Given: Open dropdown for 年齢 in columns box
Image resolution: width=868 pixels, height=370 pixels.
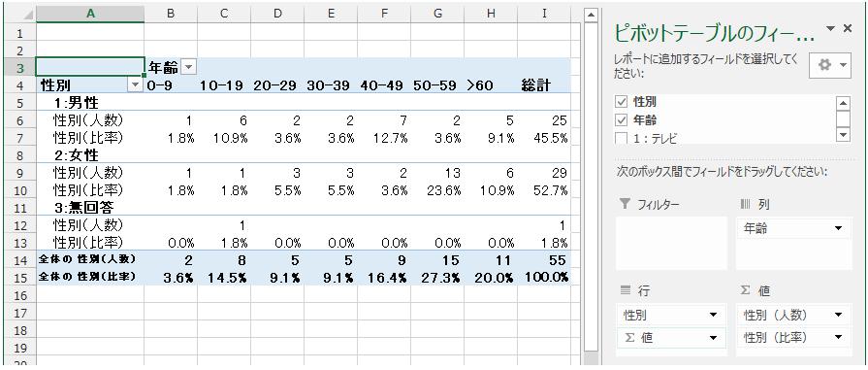Looking at the screenshot, I should pyautogui.click(x=838, y=228).
